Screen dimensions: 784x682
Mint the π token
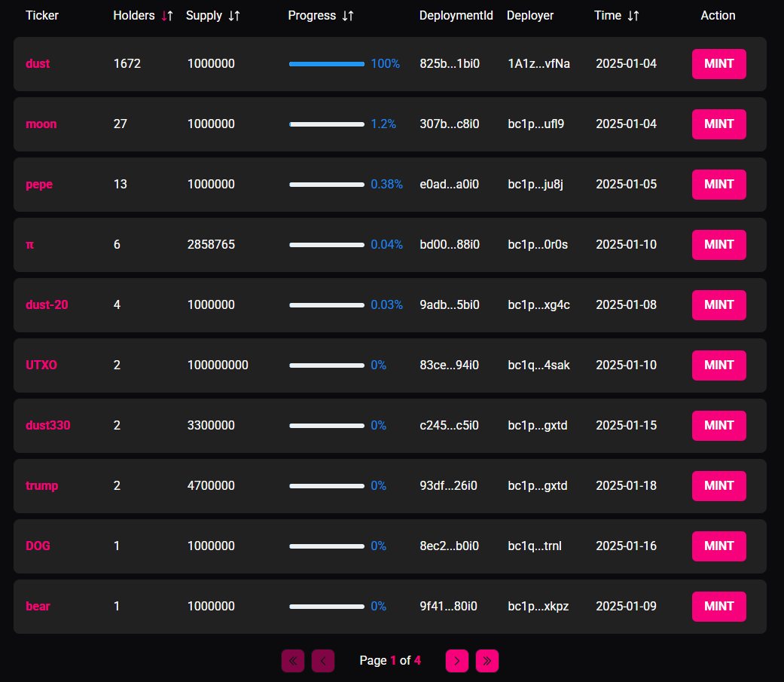(719, 245)
